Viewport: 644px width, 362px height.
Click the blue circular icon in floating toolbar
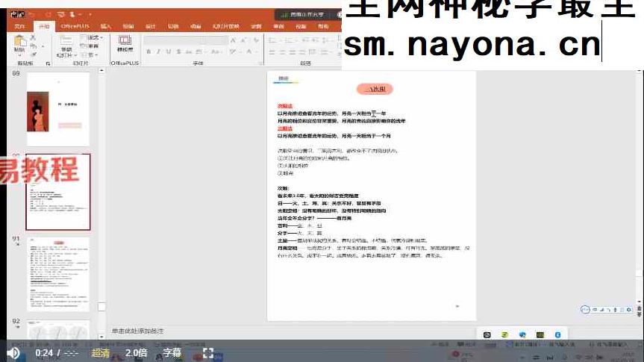(557, 335)
